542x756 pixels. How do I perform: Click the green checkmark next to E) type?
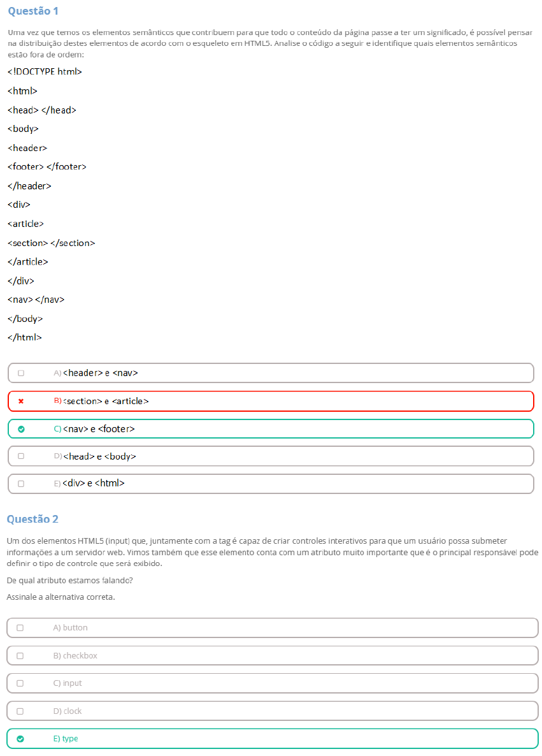20,739
